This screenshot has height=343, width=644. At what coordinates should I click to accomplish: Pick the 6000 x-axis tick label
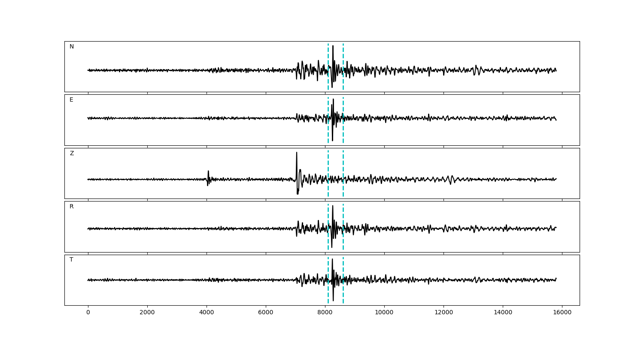point(266,313)
